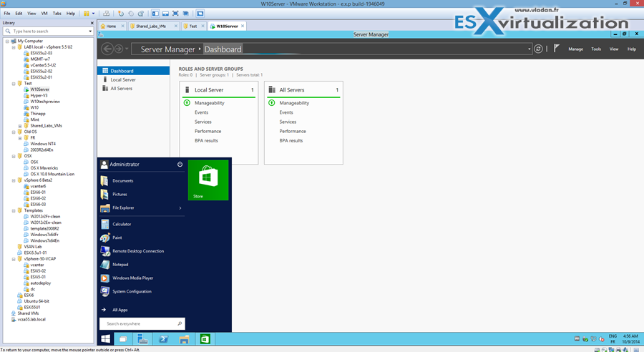The height and width of the screenshot is (352, 644).
Task: Select Dashboard in Server Manager sidebar
Action: click(x=134, y=71)
